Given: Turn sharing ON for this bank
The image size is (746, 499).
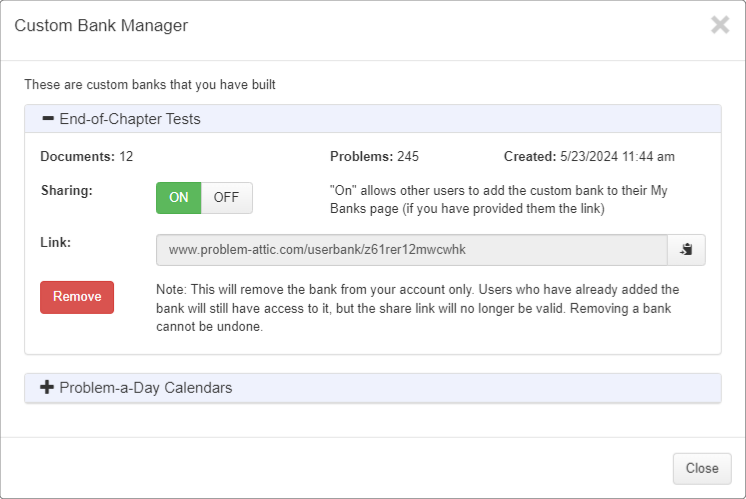Looking at the screenshot, I should [x=178, y=198].
